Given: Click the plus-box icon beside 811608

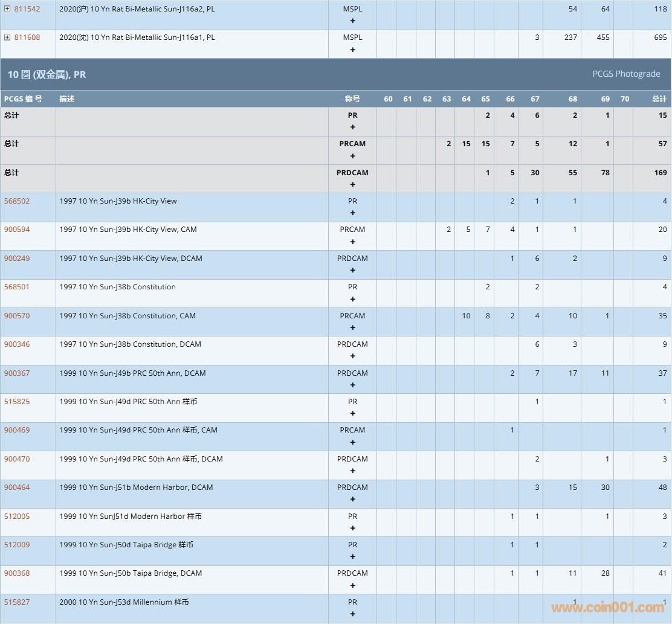Looking at the screenshot, I should click(7, 37).
